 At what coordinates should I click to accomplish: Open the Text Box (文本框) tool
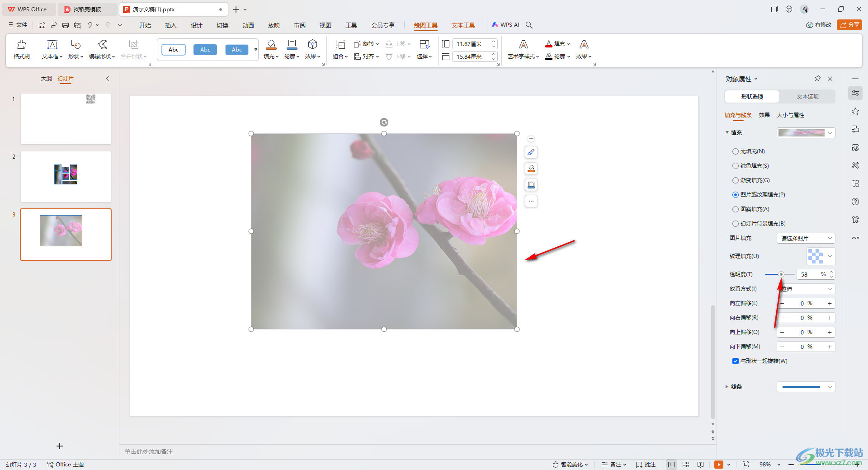click(x=52, y=44)
